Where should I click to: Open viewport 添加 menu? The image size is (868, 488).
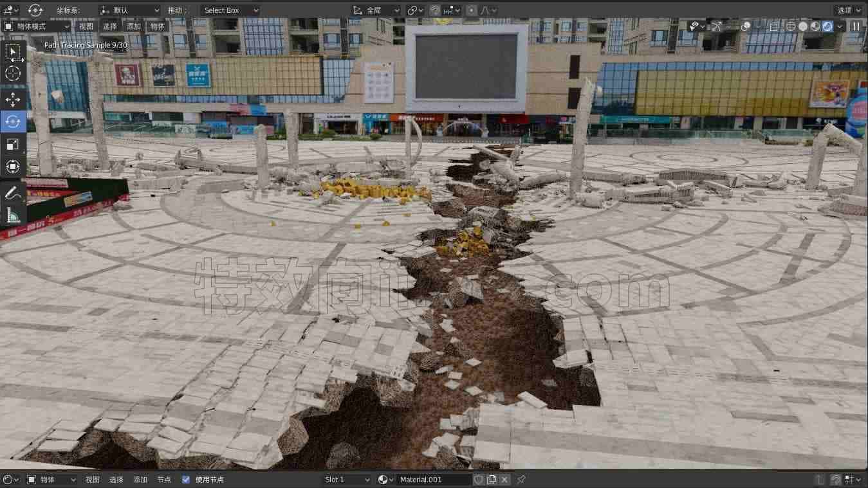(x=134, y=26)
